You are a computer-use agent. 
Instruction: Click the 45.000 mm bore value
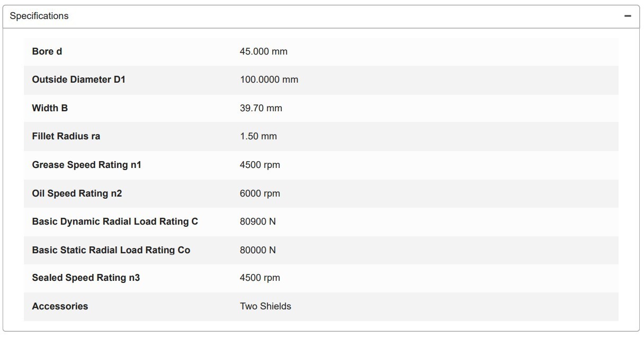[264, 51]
